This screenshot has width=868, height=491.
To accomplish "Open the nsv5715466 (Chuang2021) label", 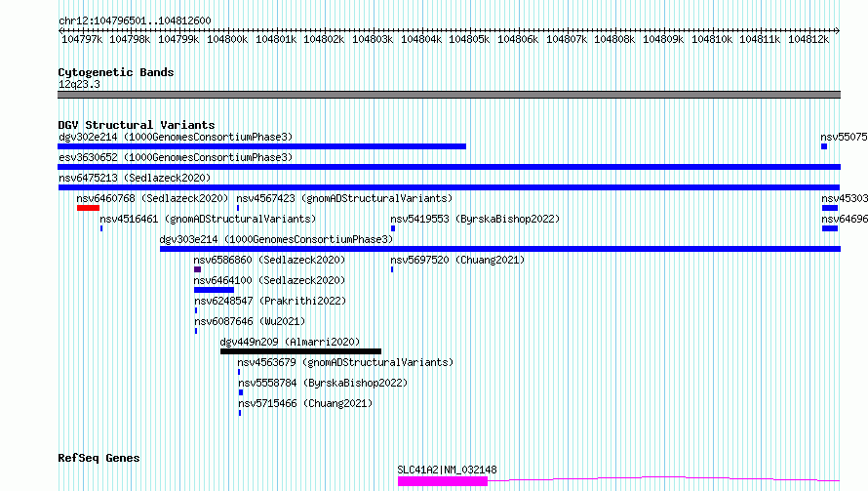I will point(305,403).
